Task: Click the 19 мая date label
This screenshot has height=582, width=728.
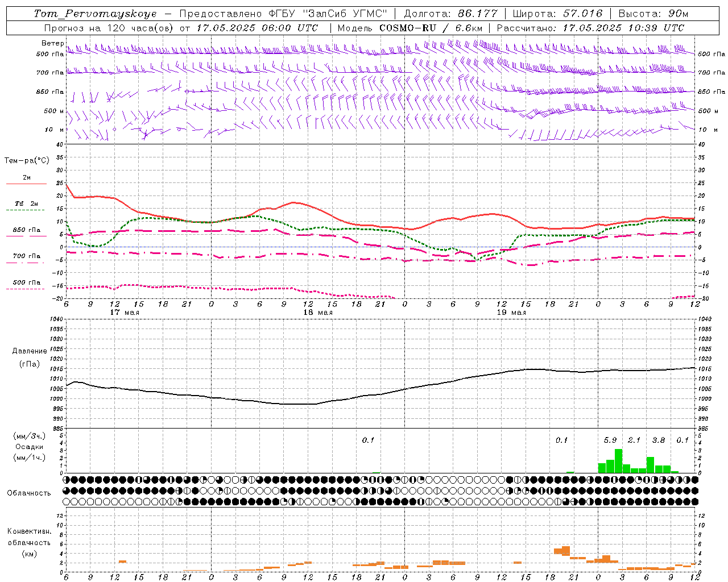Action: [511, 313]
